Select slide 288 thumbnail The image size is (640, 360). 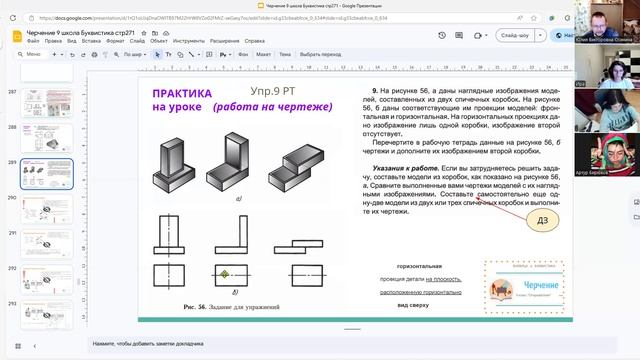coord(47,139)
